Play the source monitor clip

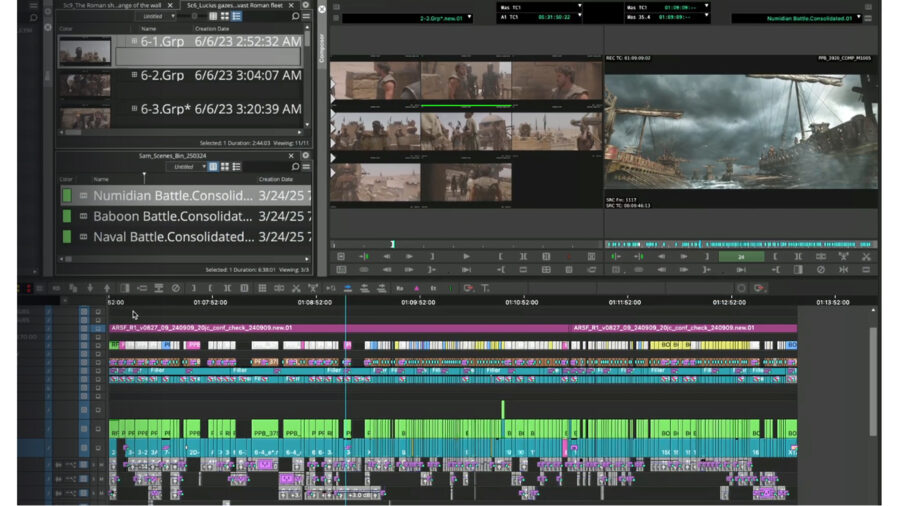pos(466,257)
